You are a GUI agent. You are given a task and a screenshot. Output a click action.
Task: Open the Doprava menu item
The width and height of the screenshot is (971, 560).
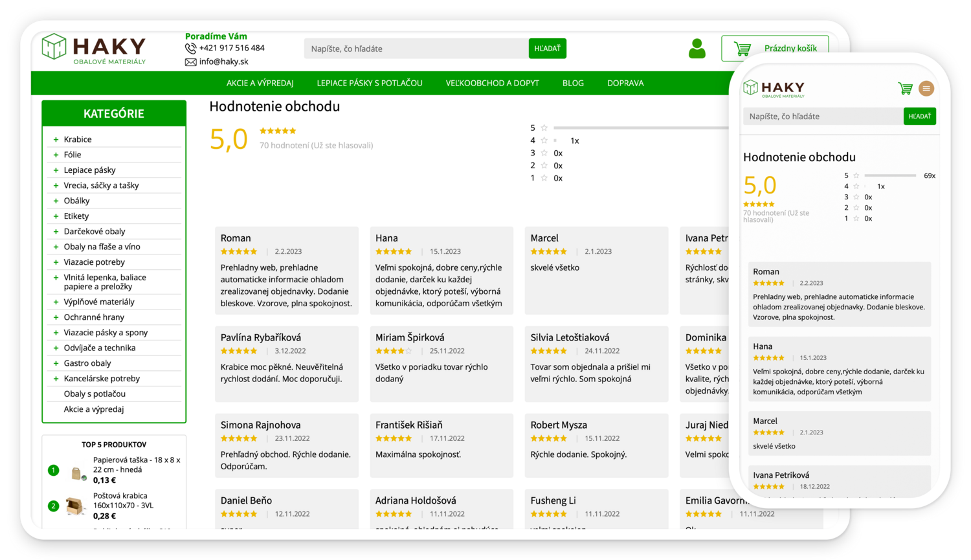point(625,83)
